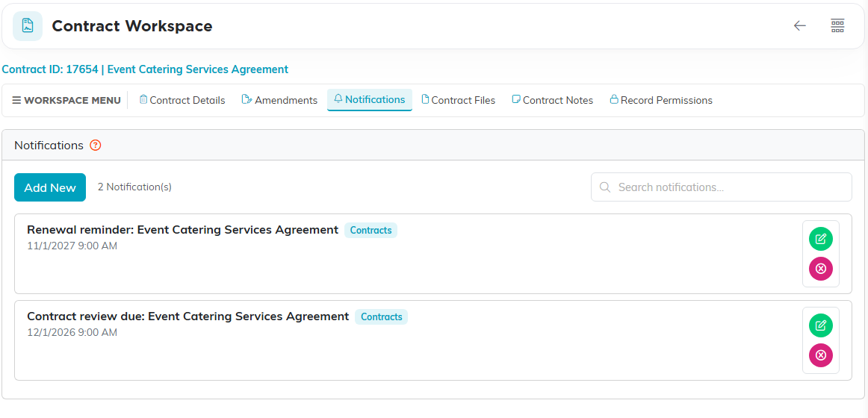Go back using the left arrow icon
The image size is (868, 418).
(799, 25)
